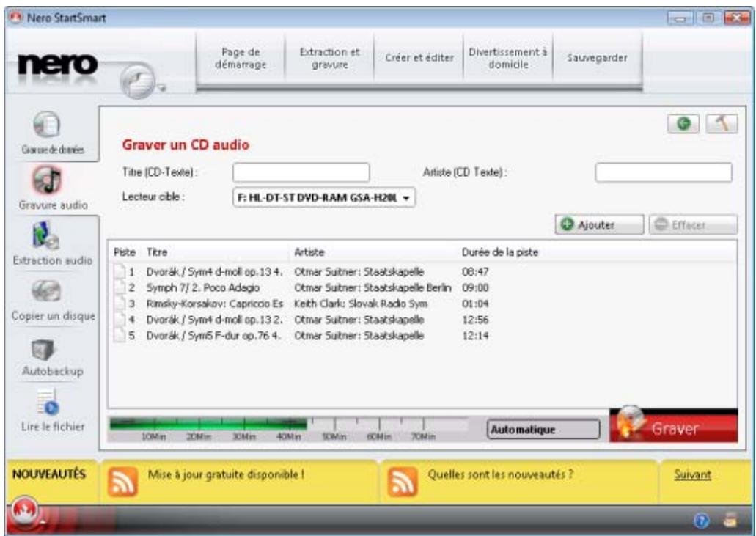Select the Gravure audio music note icon
The height and width of the screenshot is (536, 756).
click(x=47, y=180)
